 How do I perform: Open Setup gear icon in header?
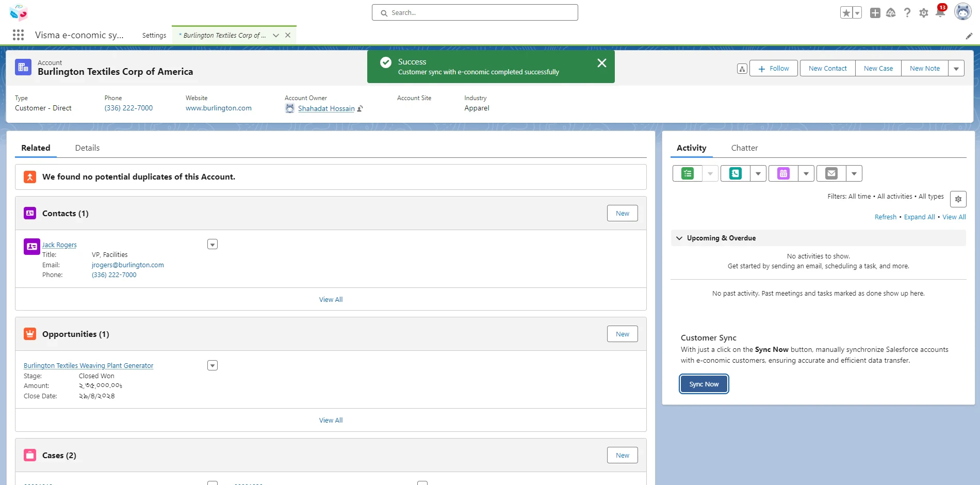pyautogui.click(x=924, y=13)
